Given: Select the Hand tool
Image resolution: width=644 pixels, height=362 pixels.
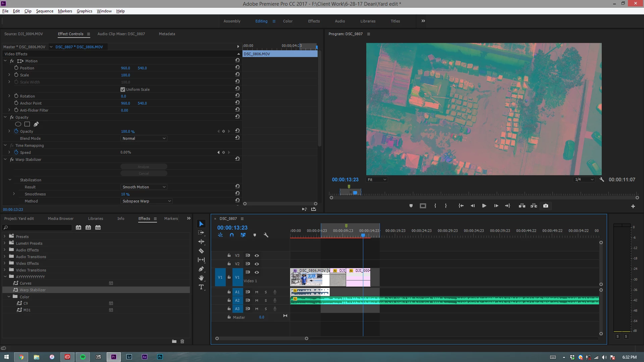Looking at the screenshot, I should click(x=201, y=278).
